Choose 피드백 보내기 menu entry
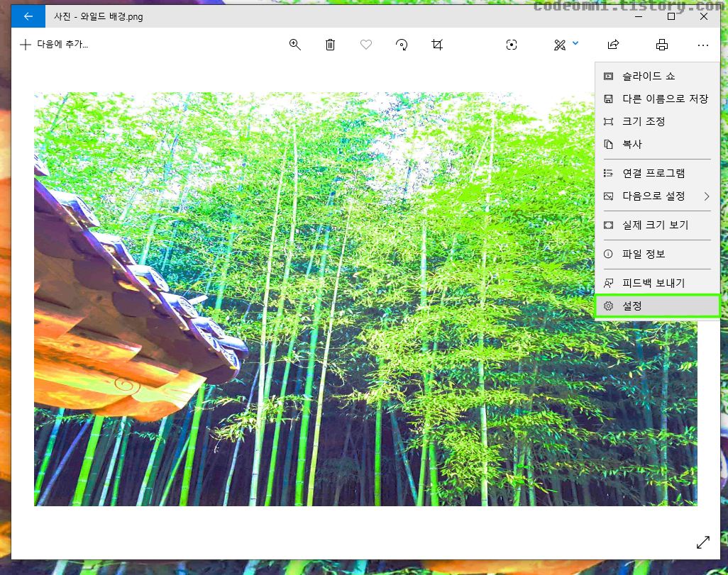This screenshot has width=728, height=575. click(658, 283)
